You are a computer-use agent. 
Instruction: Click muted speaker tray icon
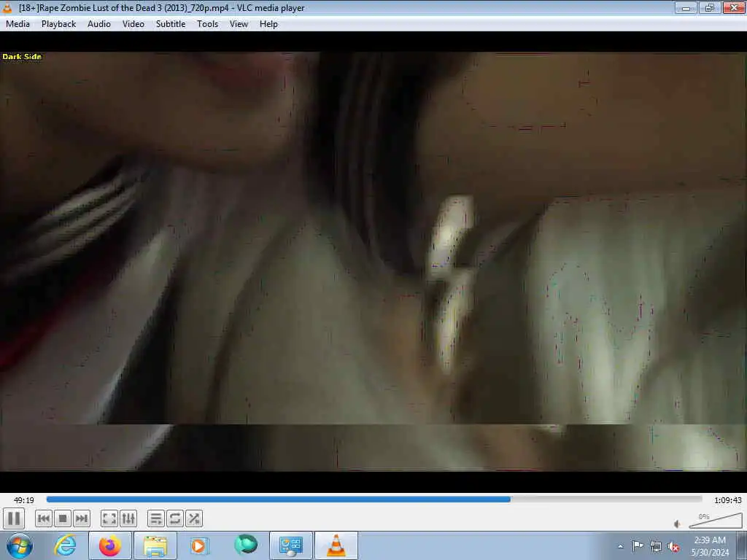[x=673, y=547]
